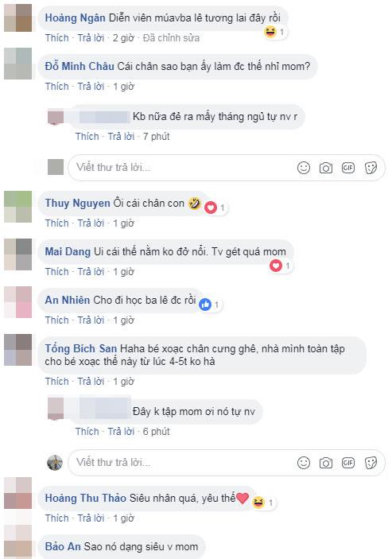Image resolution: width=392 pixels, height=559 pixels.
Task: View like reaction on An Nhiên's comment
Action: [205, 305]
